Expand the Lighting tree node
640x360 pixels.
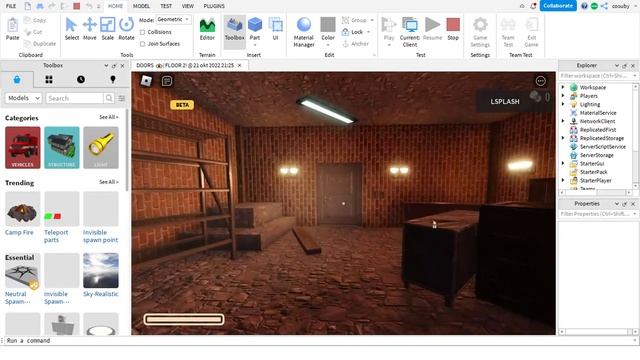[x=563, y=104]
